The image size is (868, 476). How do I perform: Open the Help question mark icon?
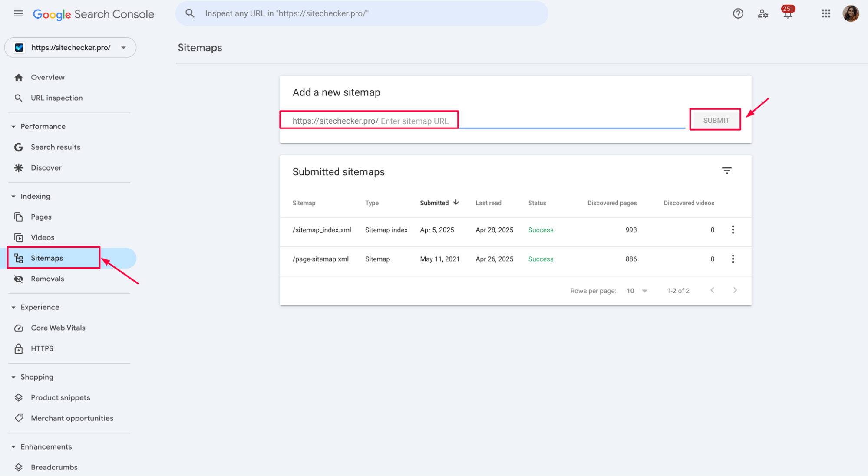tap(738, 14)
